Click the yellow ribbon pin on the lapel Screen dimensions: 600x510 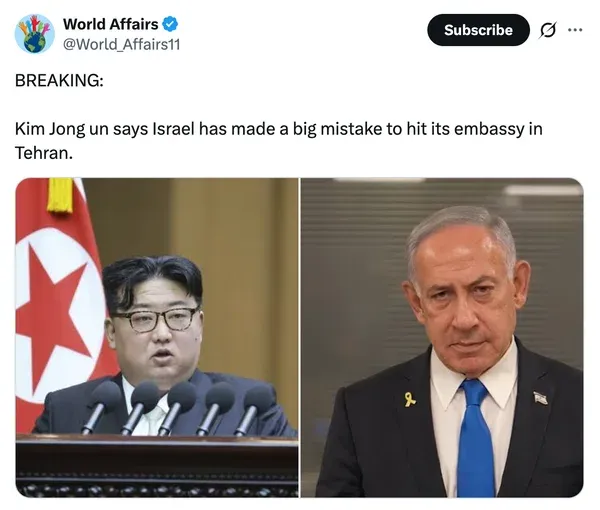410,399
